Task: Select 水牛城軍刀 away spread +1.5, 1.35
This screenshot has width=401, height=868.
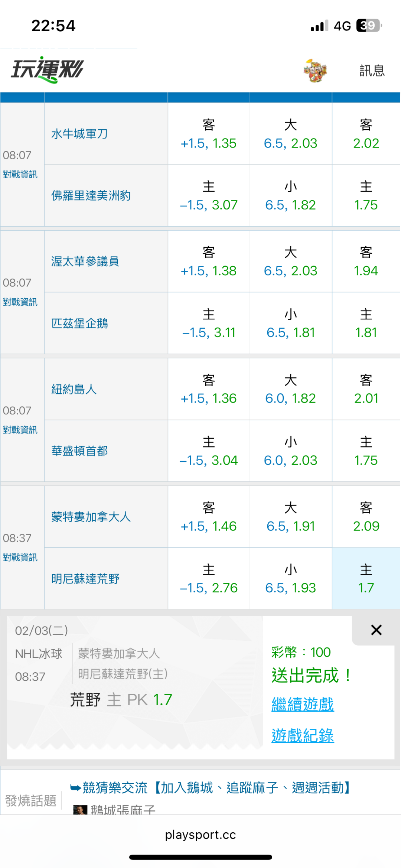Action: (x=209, y=134)
